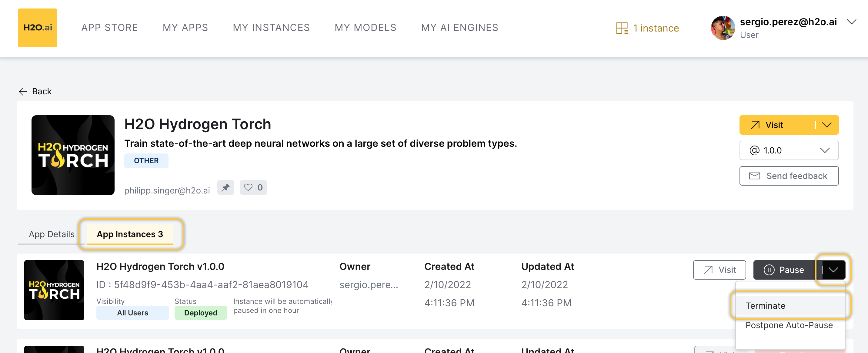Click the H2O.ai logo

click(37, 28)
